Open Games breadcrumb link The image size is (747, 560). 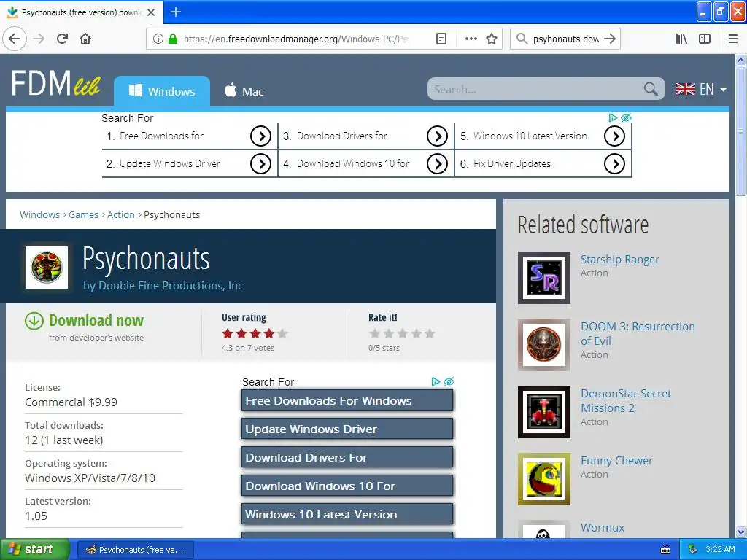83,215
